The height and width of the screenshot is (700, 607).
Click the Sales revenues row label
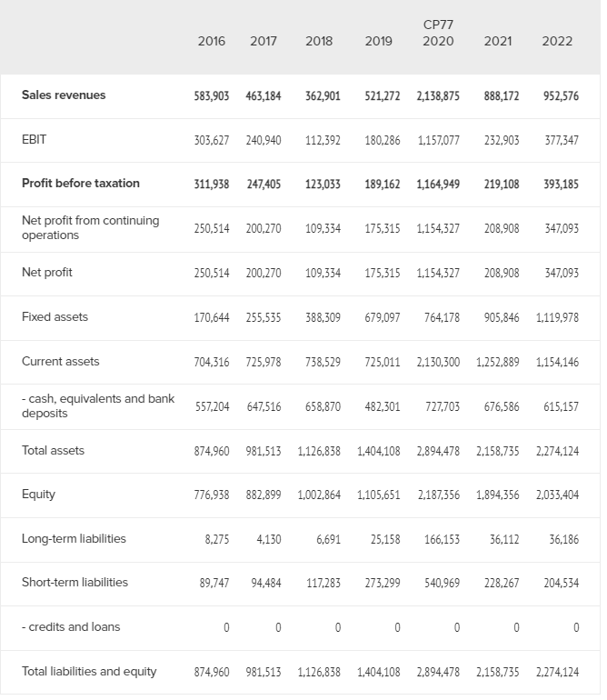point(64,95)
